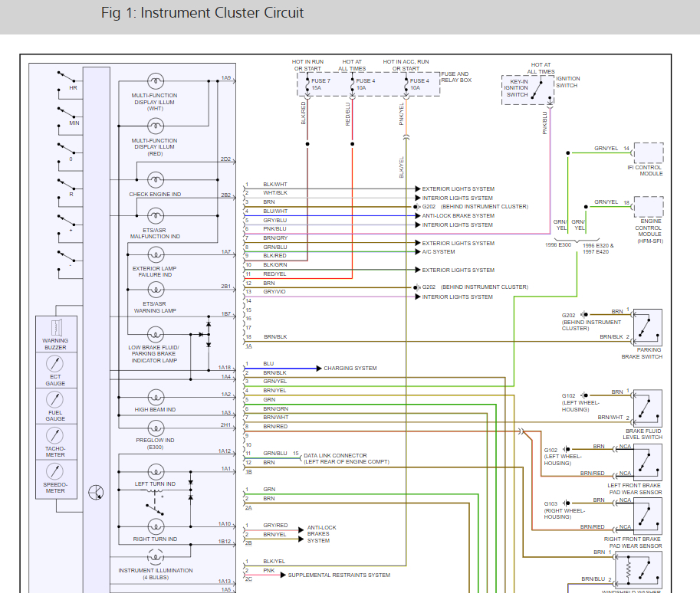Click the Right Turn Ind bulb symbol
The width and height of the screenshot is (700, 613).
click(x=156, y=526)
